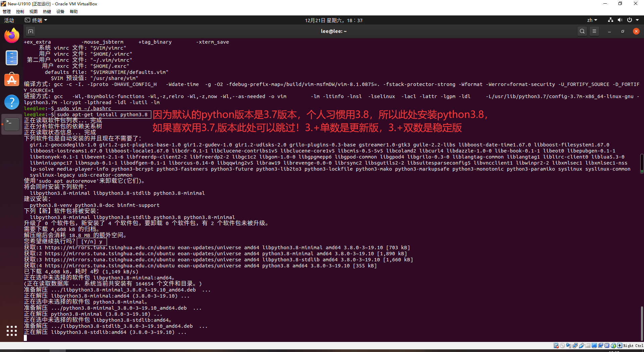Click '使用'sudo apt autoremove'' line
Image resolution: width=644 pixels, height=352 pixels.
85,181
